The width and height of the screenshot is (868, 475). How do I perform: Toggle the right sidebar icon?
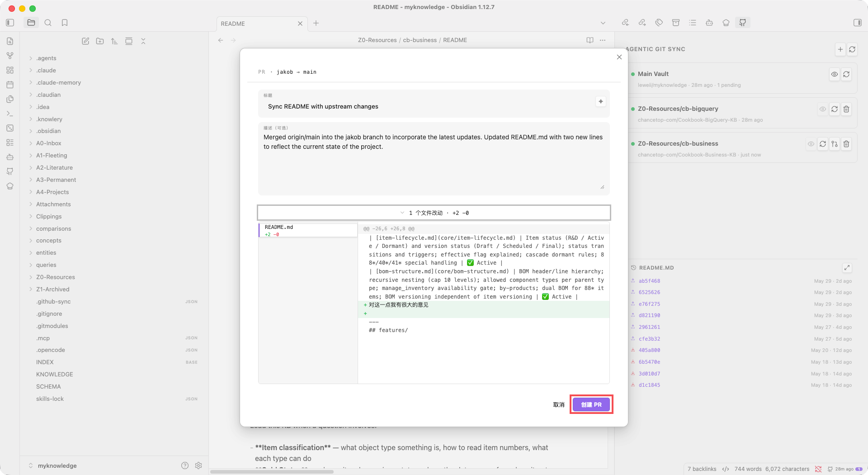[858, 23]
